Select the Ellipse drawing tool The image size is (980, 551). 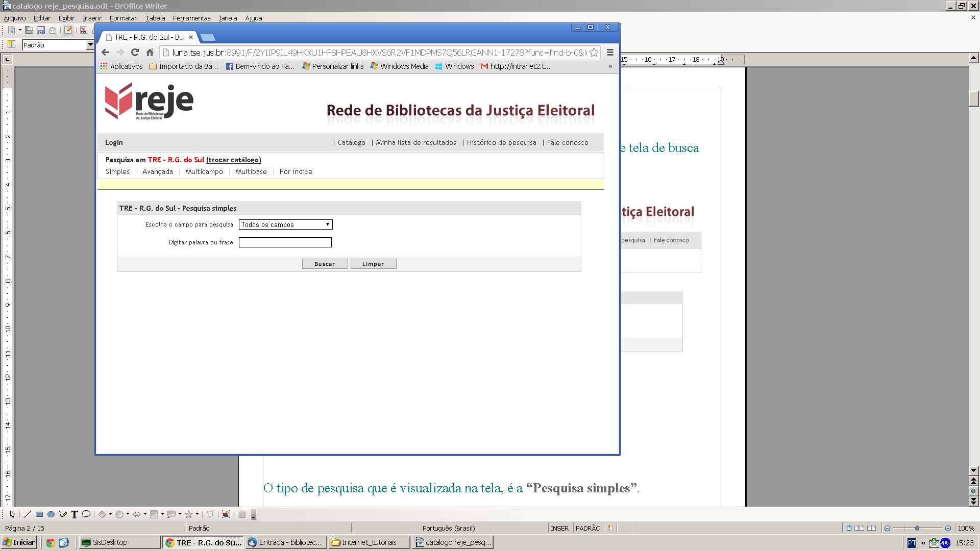pyautogui.click(x=51, y=514)
